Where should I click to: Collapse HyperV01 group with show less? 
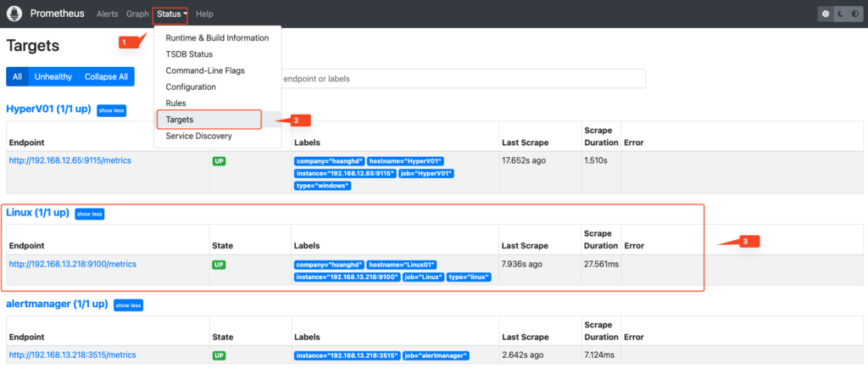111,110
